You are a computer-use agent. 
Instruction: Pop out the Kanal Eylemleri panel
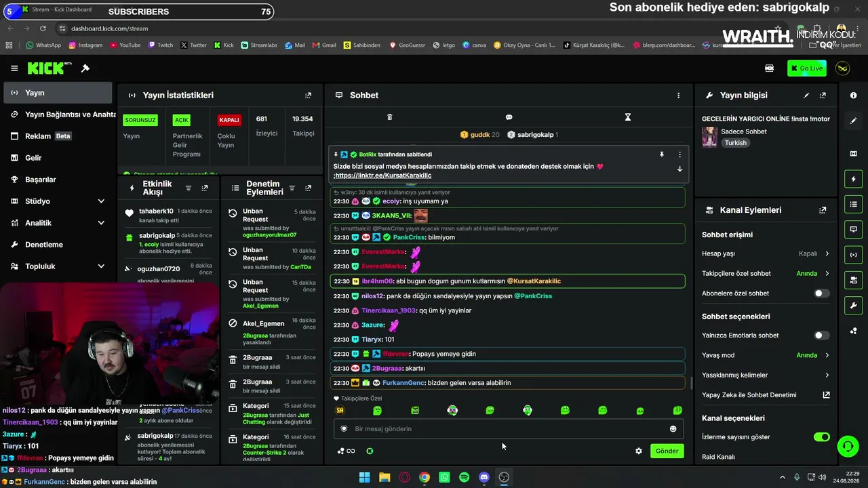tap(823, 210)
